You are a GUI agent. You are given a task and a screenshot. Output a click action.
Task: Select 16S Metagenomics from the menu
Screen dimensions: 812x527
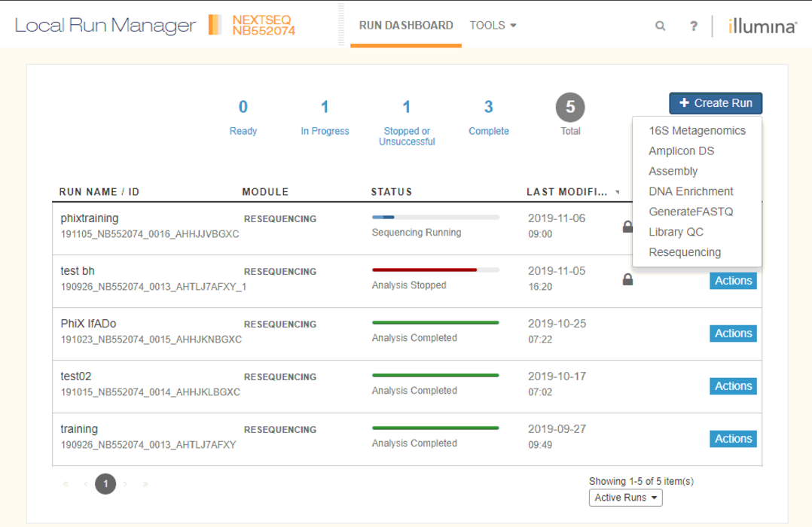coord(697,130)
